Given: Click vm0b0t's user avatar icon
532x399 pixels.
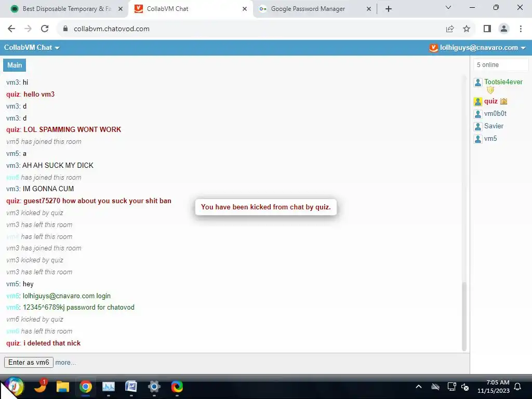Looking at the screenshot, I should point(478,114).
